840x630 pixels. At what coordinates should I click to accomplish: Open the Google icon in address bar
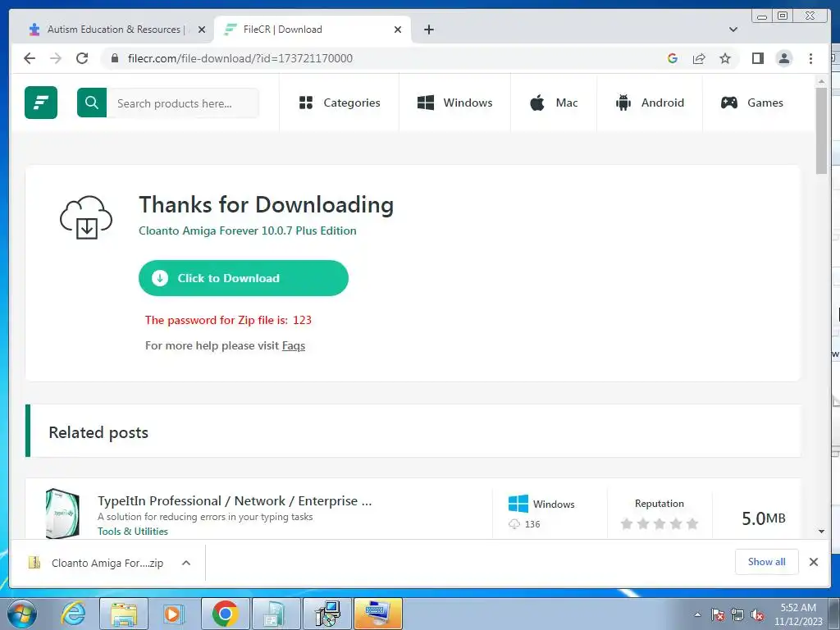[x=673, y=58]
